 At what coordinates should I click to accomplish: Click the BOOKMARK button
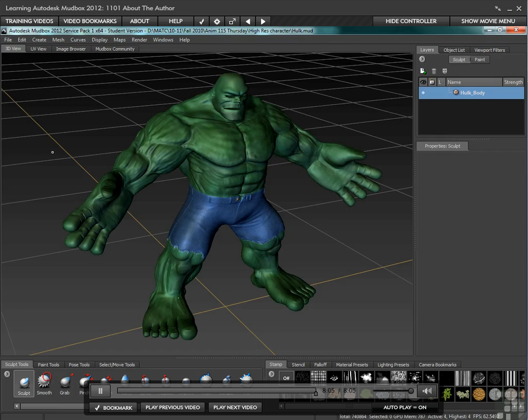[x=113, y=408]
